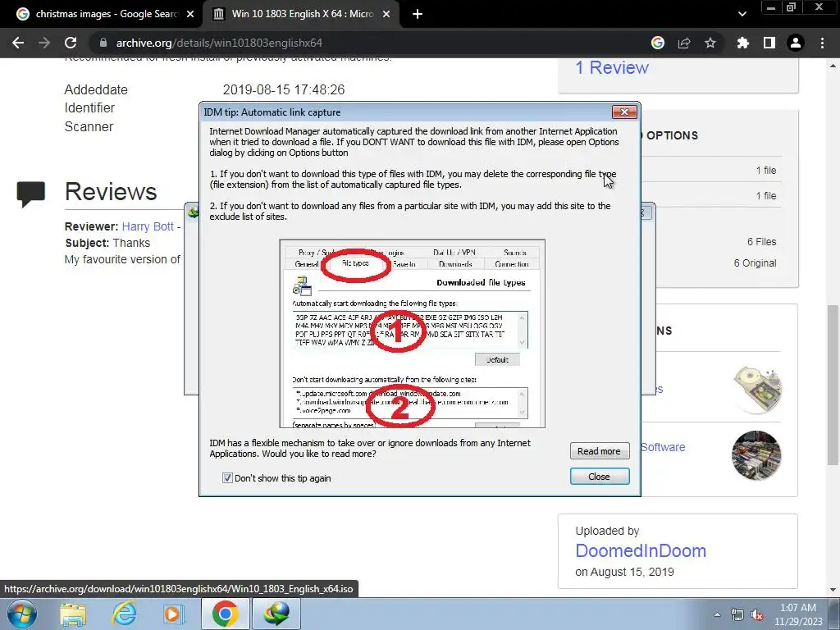840x630 pixels.
Task: Expand the tab search dropdown arrow
Action: [x=742, y=14]
